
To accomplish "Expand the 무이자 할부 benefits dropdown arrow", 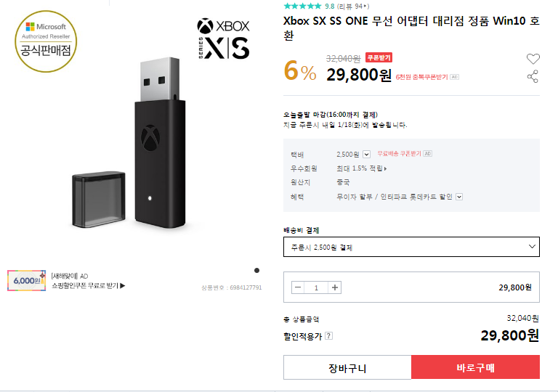I will pos(459,197).
